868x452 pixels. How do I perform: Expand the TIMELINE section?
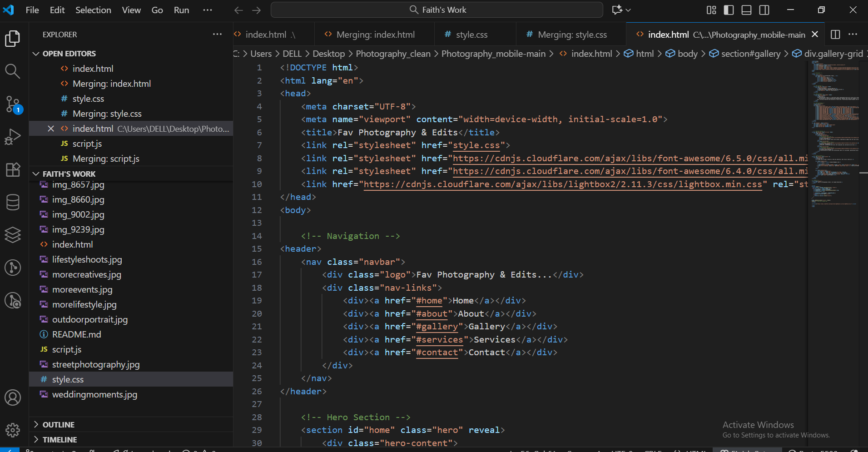(x=60, y=439)
